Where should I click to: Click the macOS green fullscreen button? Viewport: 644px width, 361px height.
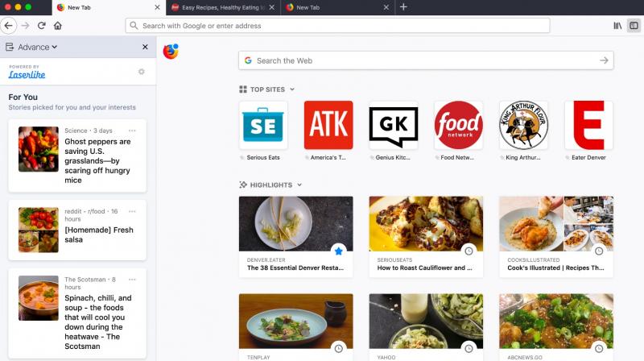pyautogui.click(x=28, y=7)
